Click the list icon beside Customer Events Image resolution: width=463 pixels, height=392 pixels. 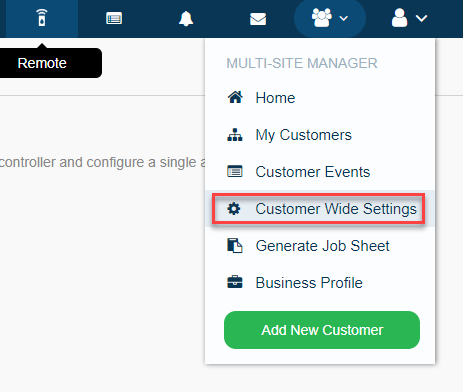(x=235, y=171)
